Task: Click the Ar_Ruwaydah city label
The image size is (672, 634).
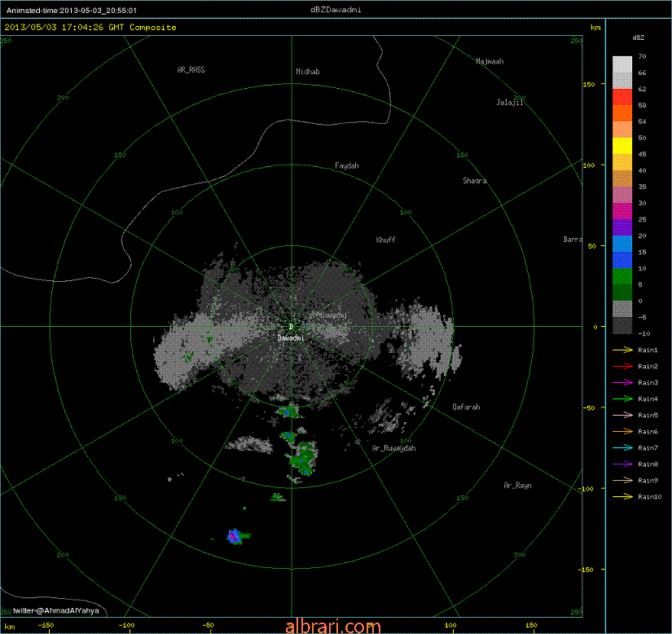Action: [394, 448]
